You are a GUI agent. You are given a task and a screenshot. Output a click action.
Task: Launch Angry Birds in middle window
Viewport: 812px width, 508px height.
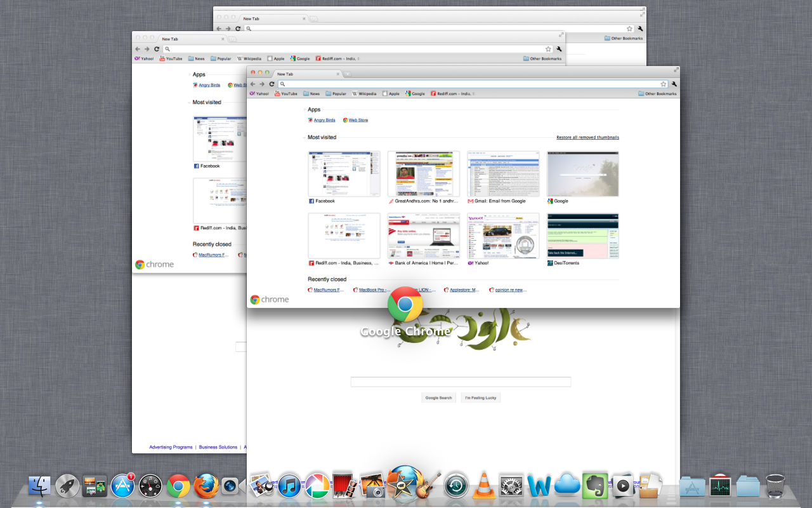click(x=206, y=85)
